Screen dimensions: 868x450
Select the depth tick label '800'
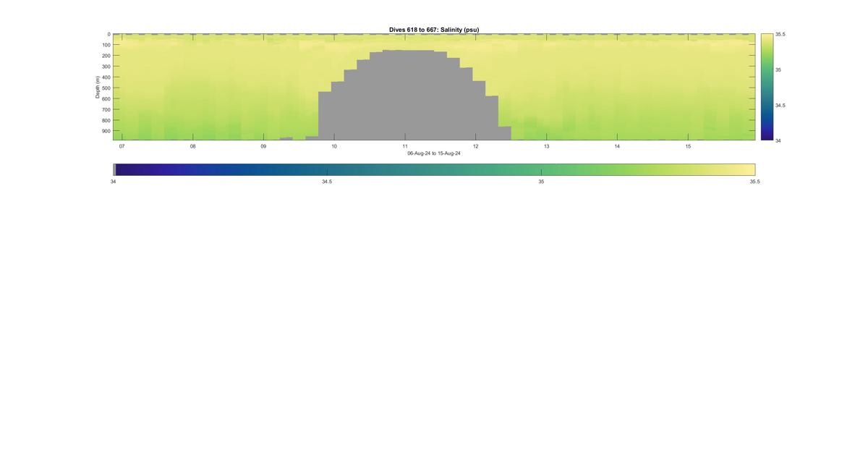[x=106, y=121]
